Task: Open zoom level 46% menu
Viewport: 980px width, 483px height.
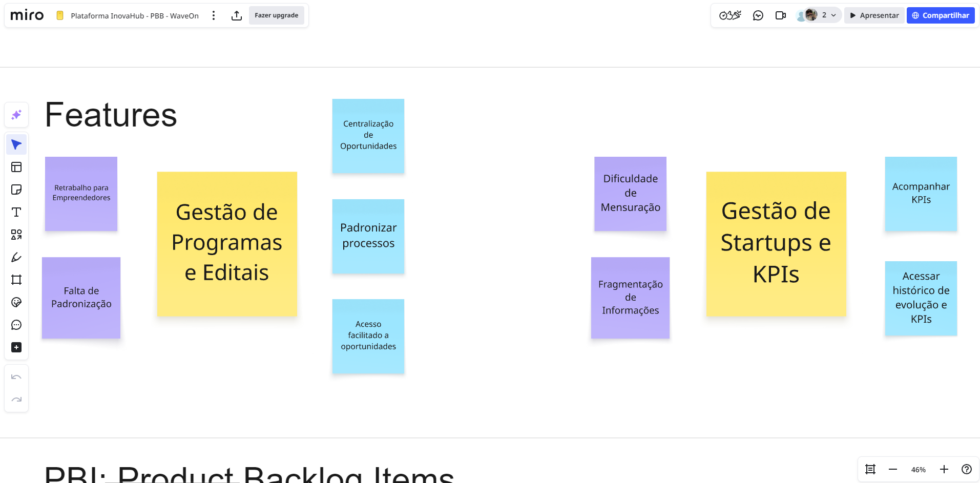Action: tap(918, 470)
